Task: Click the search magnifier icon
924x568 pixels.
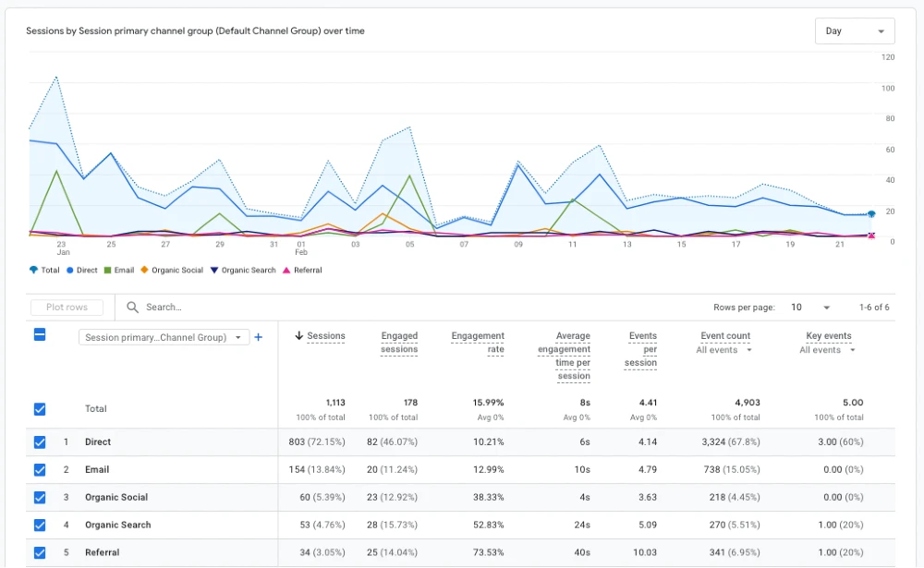Action: pos(133,308)
